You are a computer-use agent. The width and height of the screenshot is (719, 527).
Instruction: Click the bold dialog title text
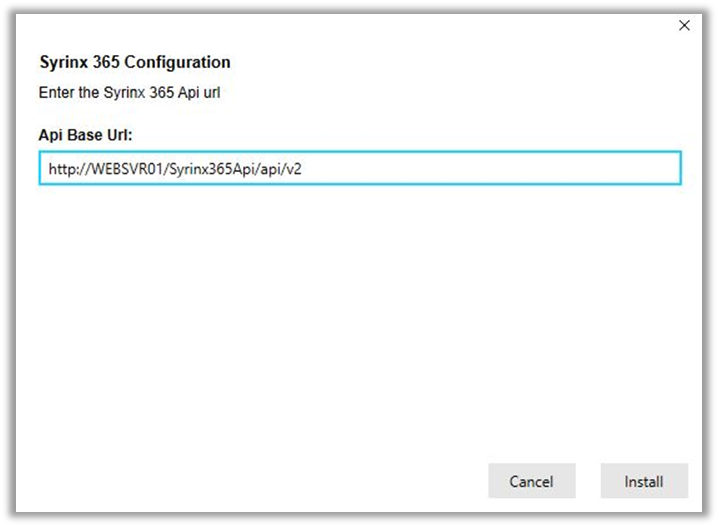(134, 62)
